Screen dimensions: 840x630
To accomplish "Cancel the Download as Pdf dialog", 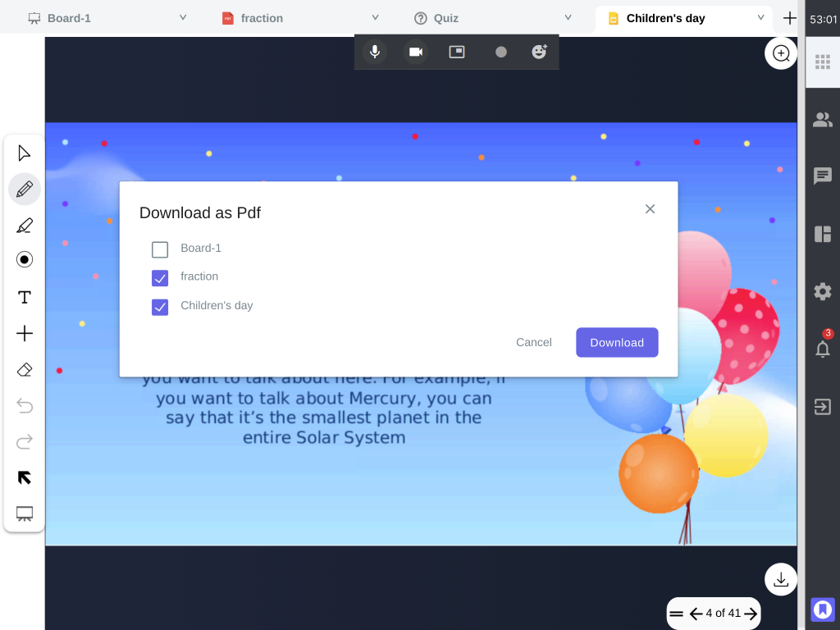I will point(533,342).
